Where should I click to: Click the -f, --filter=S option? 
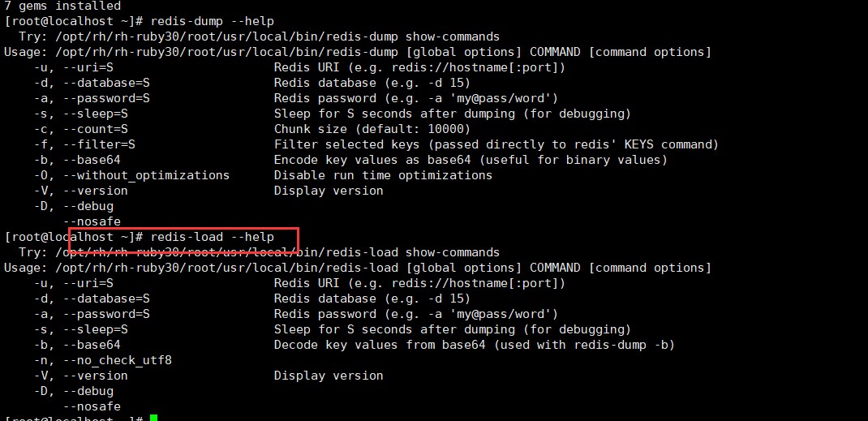tap(84, 144)
